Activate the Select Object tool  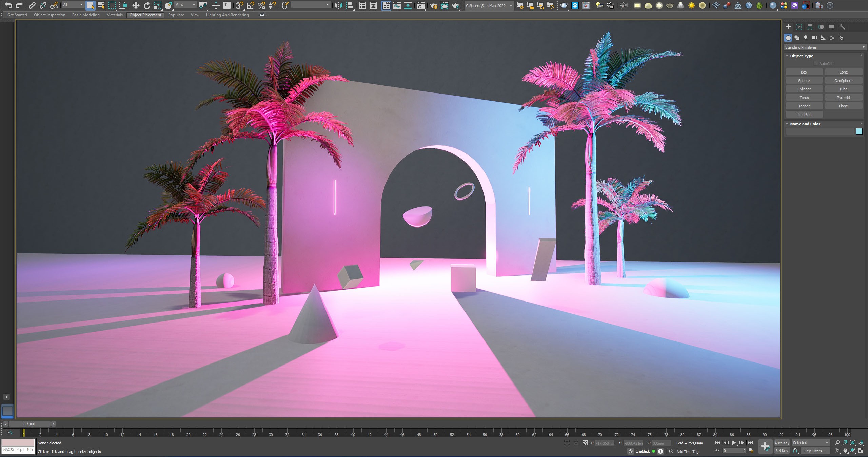pos(90,5)
